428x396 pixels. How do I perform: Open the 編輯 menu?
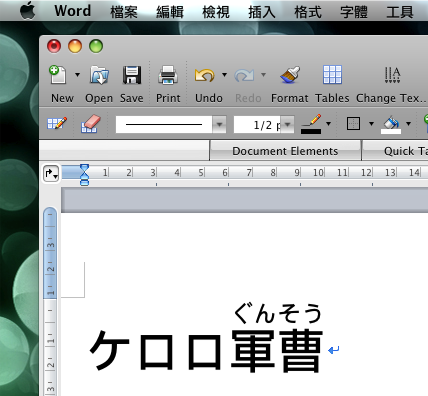click(x=170, y=12)
